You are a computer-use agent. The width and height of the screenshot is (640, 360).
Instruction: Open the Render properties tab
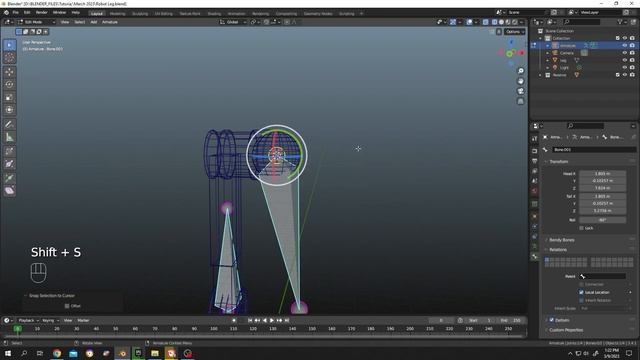coord(534,151)
